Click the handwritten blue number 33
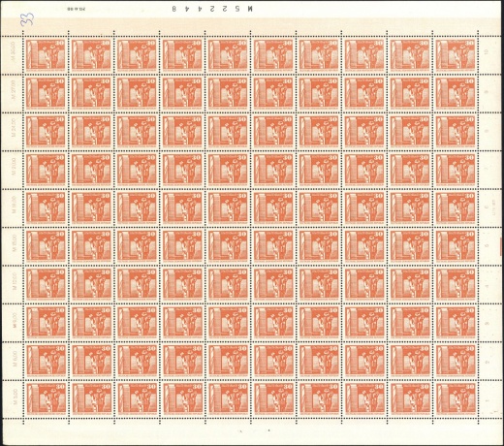The width and height of the screenshot is (504, 446). [x=27, y=19]
